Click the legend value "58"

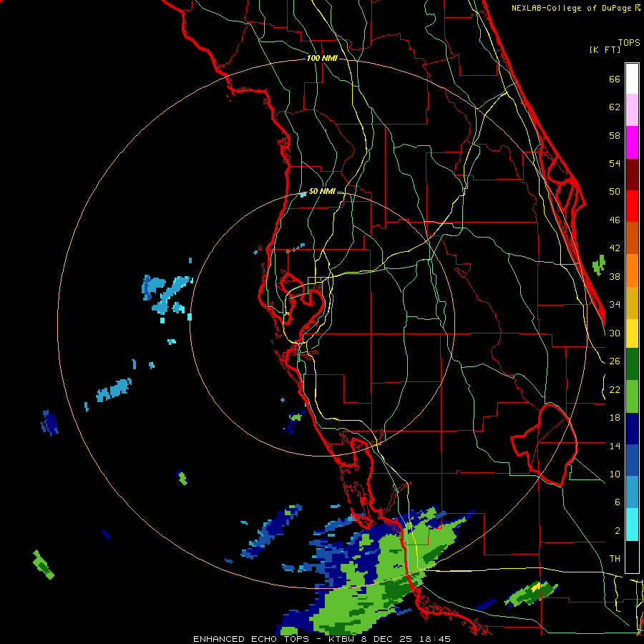tap(615, 135)
